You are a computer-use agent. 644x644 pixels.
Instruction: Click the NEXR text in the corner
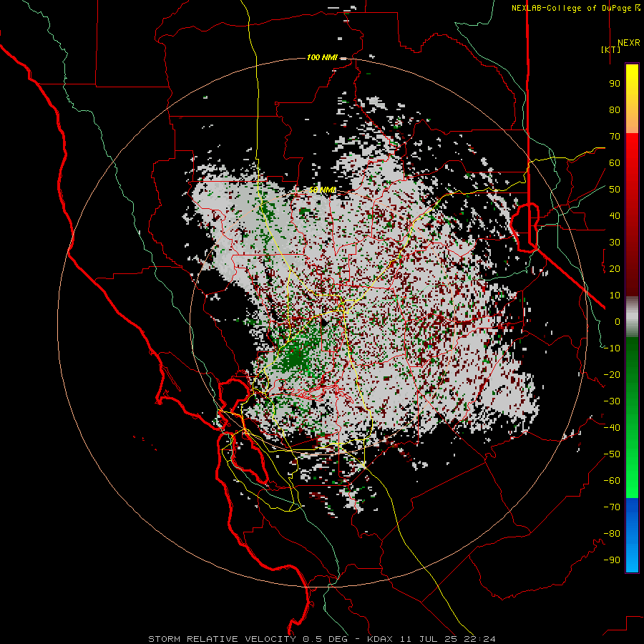tap(629, 43)
